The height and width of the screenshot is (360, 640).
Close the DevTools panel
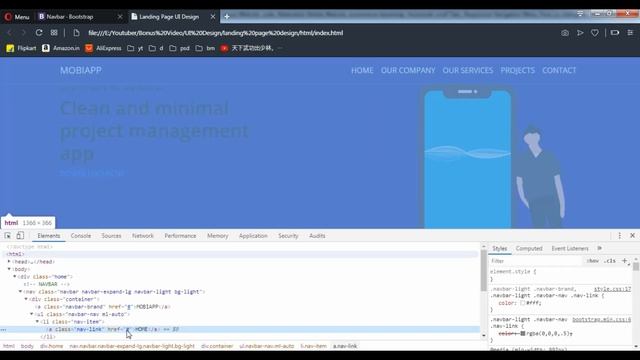pyautogui.click(x=632, y=236)
